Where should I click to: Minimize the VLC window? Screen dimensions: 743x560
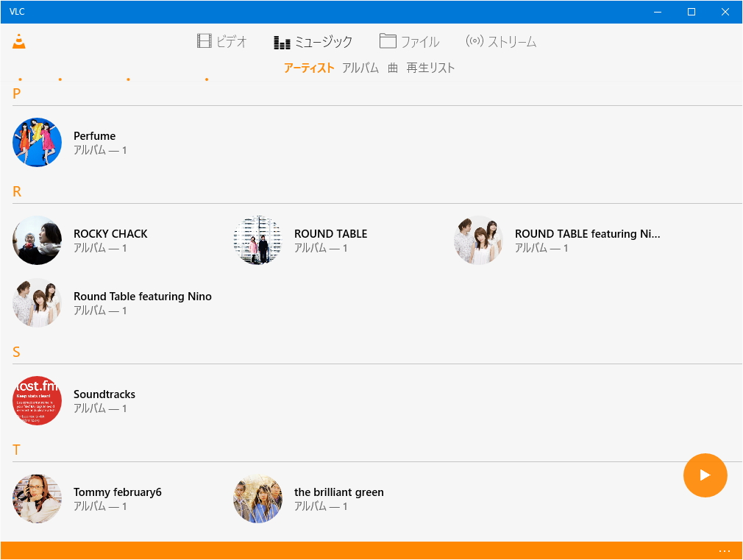click(x=657, y=12)
